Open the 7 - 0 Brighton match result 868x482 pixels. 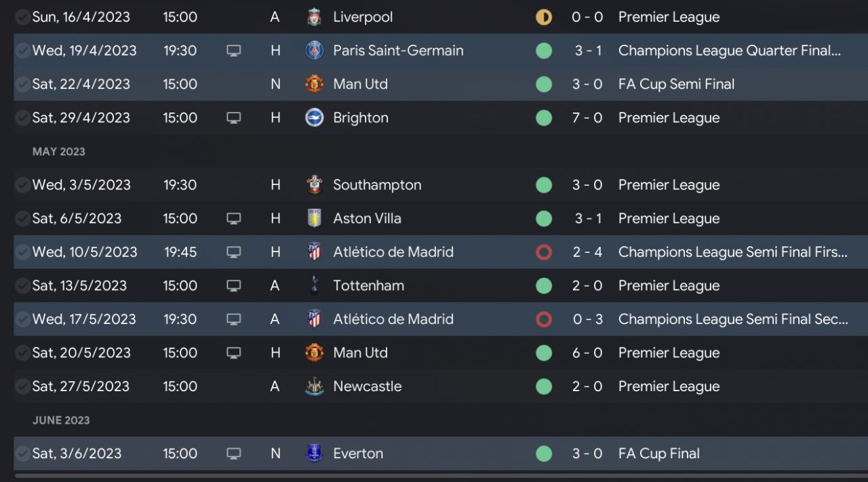[x=587, y=118]
